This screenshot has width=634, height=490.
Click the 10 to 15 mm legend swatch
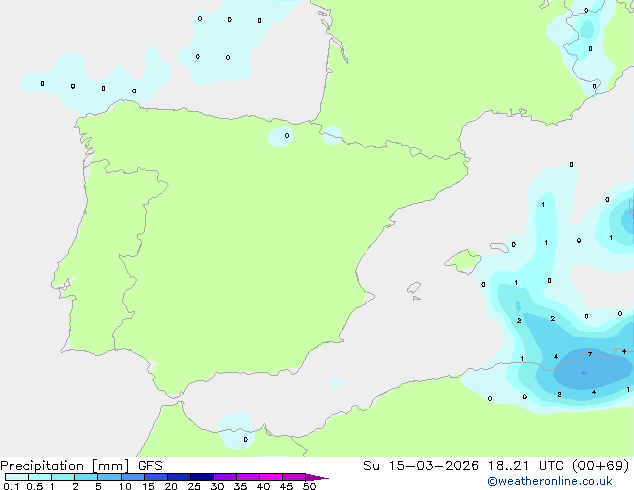click(132, 477)
